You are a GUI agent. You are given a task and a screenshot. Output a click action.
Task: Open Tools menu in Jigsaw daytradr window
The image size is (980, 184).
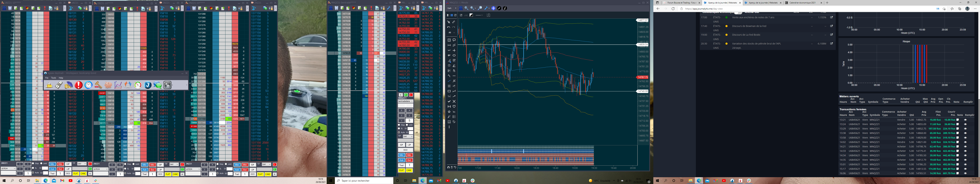(54, 78)
